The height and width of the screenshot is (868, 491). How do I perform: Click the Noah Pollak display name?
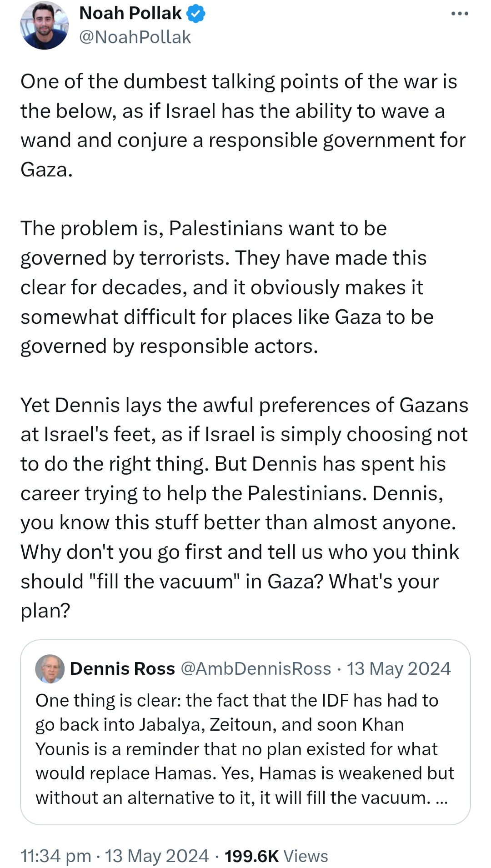130,14
